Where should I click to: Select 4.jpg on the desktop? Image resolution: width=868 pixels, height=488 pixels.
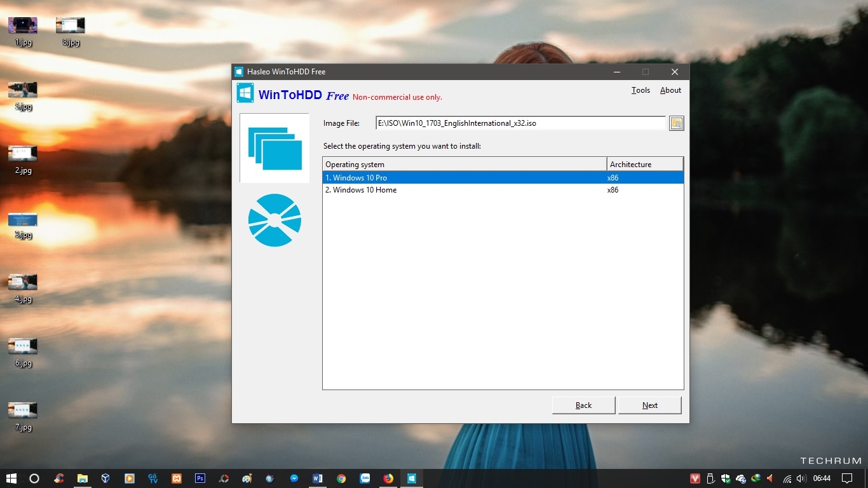(23, 288)
